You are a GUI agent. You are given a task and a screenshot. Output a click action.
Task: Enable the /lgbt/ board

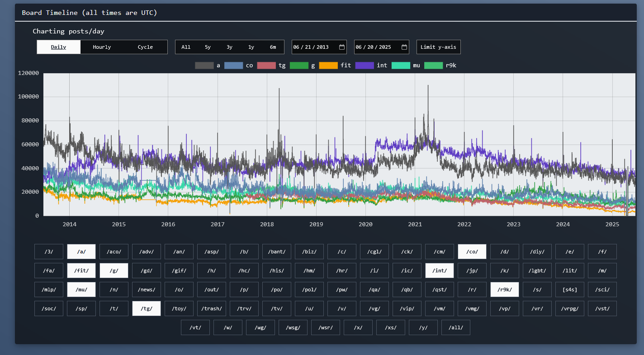point(537,271)
